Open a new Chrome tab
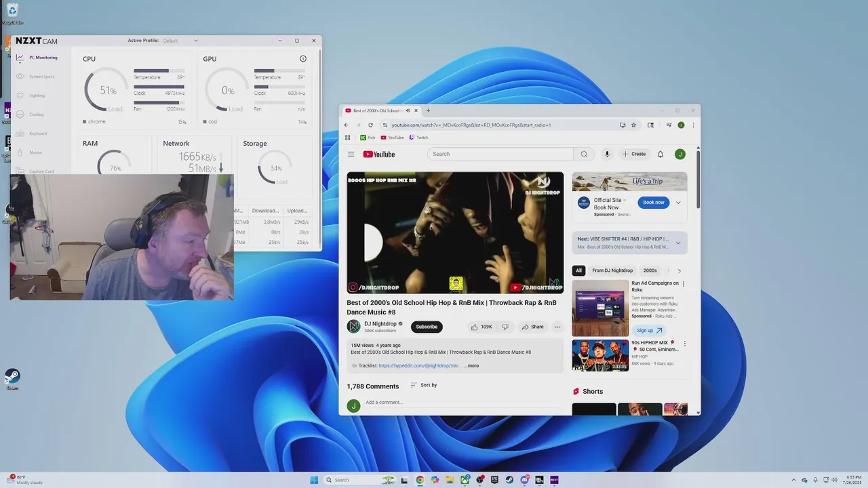 428,110
